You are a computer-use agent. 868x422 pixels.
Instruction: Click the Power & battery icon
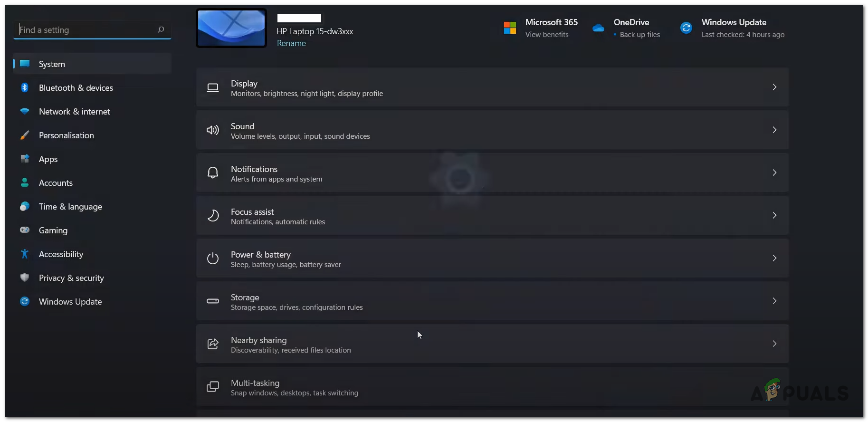coord(213,258)
